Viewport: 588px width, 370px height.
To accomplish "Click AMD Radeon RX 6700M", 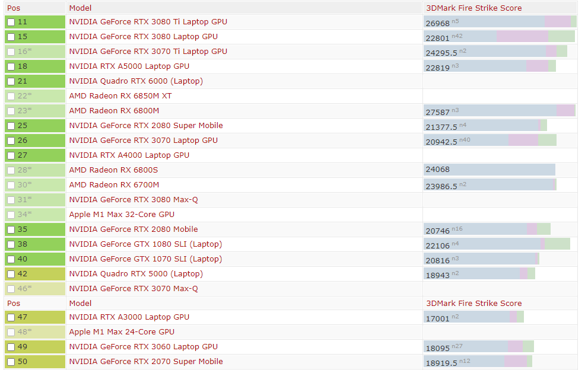I will point(114,184).
